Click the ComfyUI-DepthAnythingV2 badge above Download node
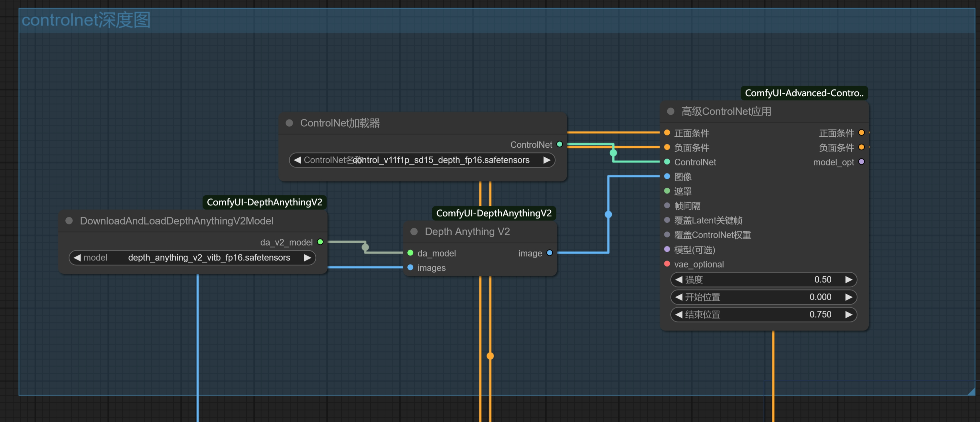 tap(264, 202)
